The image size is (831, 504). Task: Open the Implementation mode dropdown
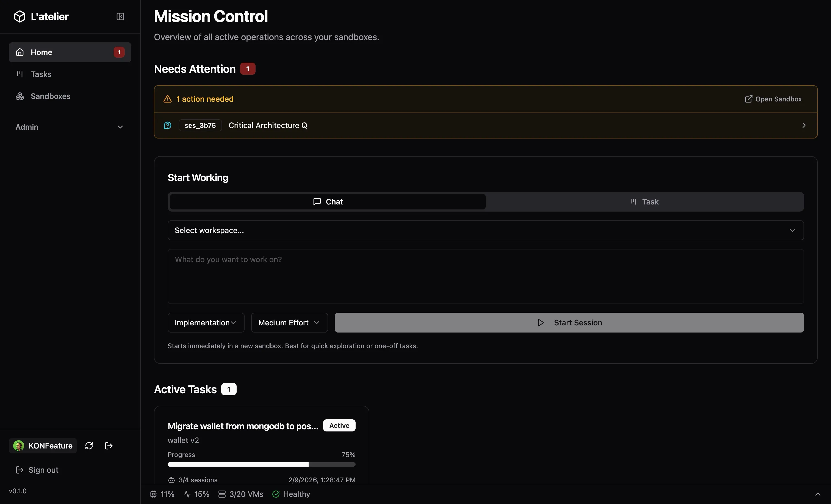point(206,323)
